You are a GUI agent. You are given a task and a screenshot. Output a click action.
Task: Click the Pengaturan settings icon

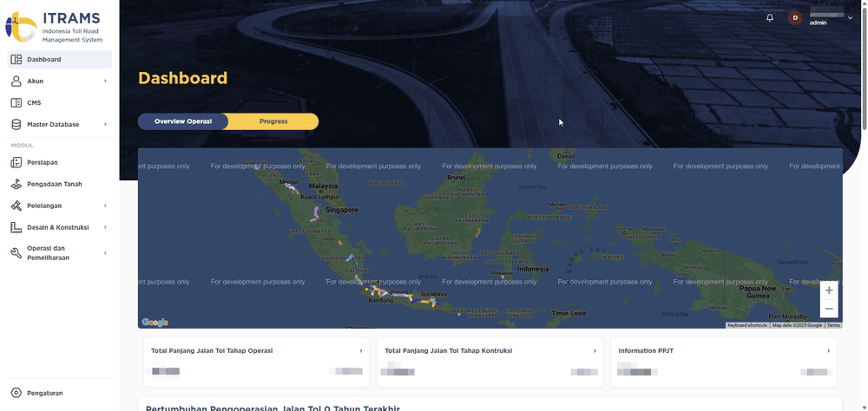pos(16,393)
